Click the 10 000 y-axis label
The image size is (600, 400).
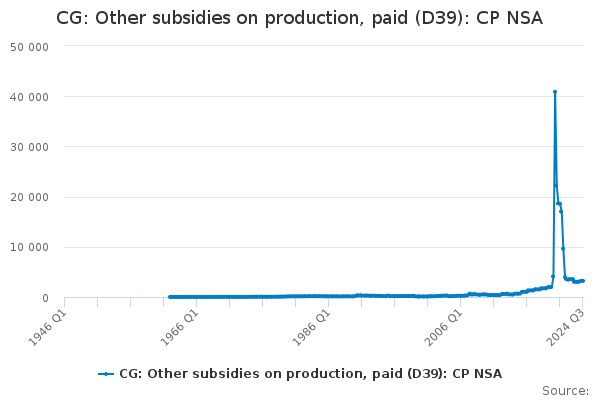[x=30, y=248]
